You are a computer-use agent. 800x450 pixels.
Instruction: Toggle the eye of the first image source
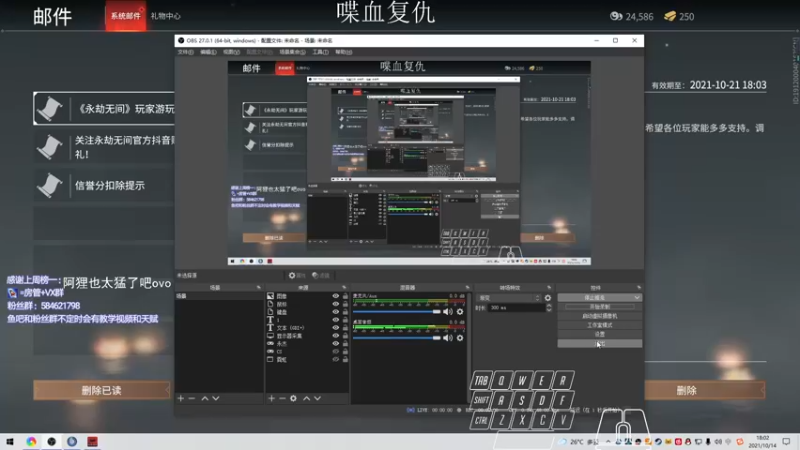click(x=335, y=296)
